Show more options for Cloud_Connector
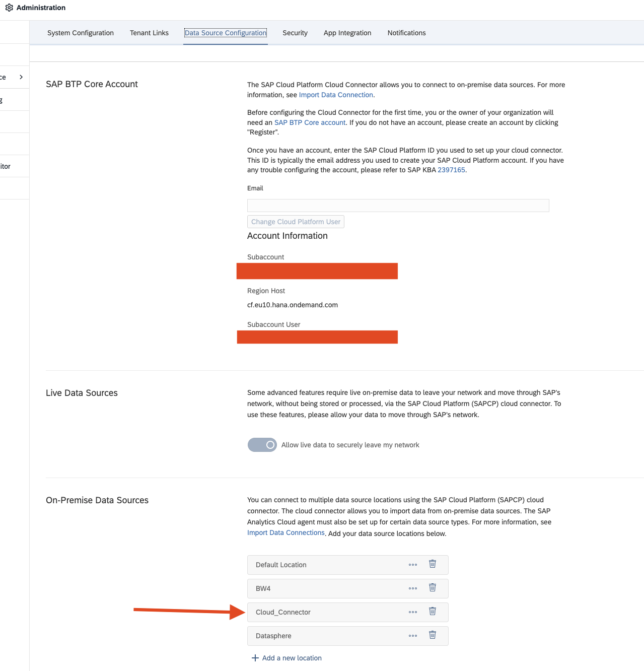 (x=413, y=612)
